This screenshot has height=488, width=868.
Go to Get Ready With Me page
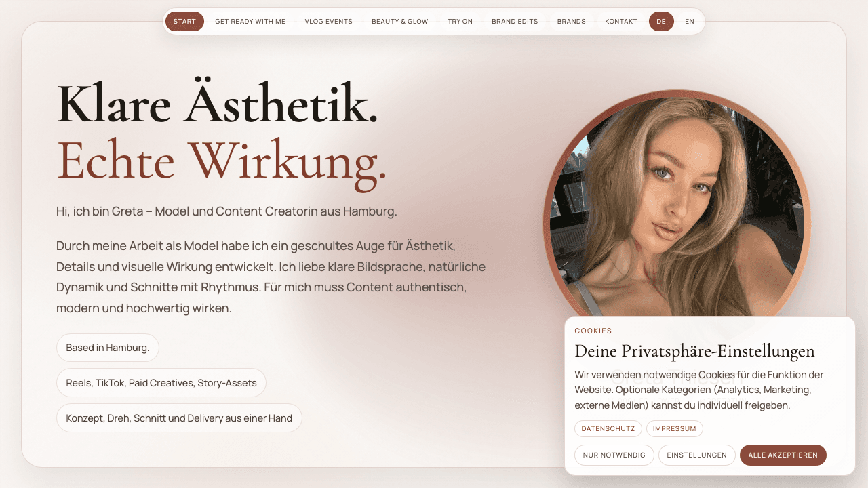pyautogui.click(x=250, y=22)
